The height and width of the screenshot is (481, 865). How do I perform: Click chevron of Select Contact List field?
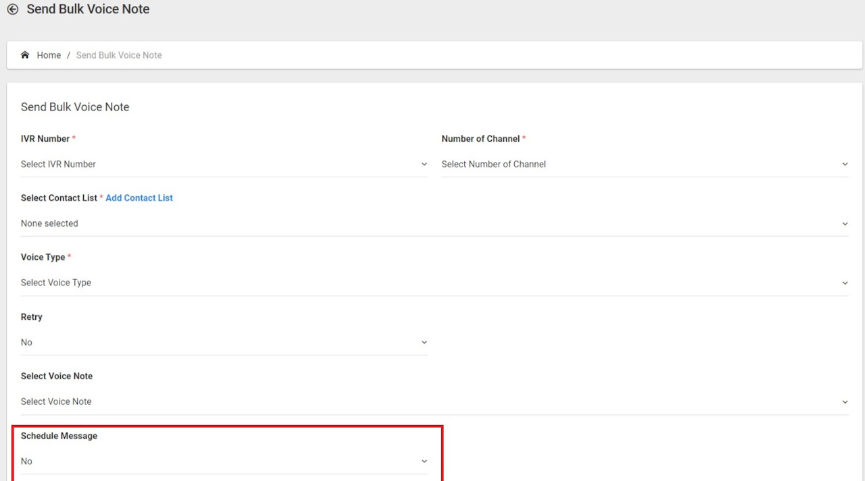845,224
